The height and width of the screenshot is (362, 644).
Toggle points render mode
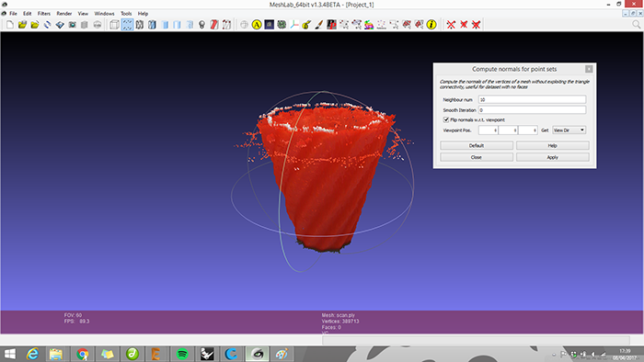point(127,25)
